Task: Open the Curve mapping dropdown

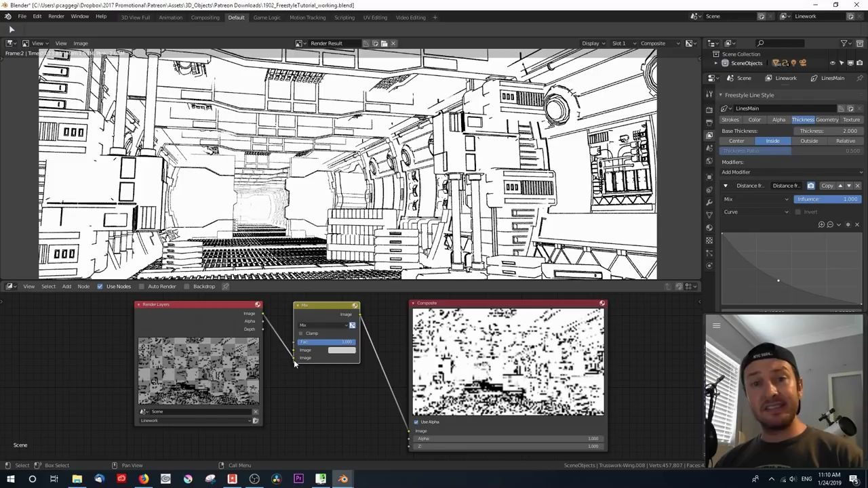Action: [x=756, y=212]
